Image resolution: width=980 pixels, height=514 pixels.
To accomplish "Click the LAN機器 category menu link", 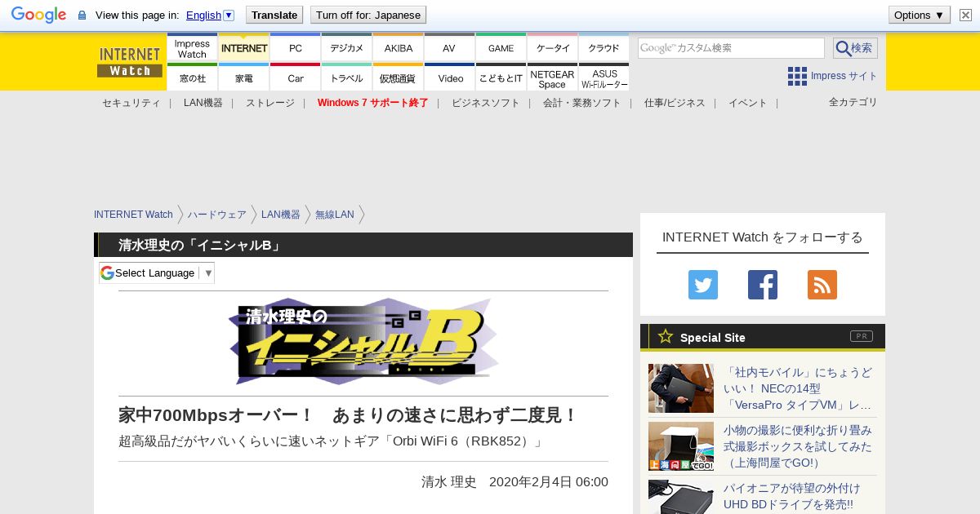I will click(x=203, y=103).
